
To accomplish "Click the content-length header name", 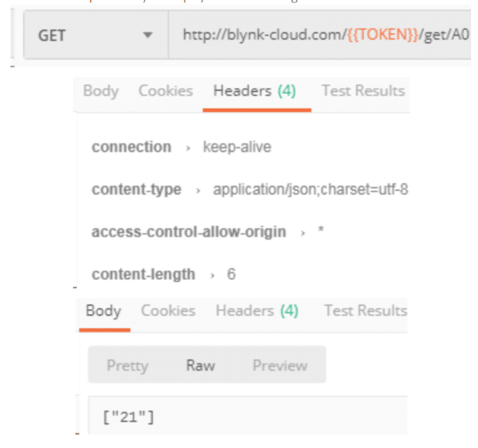I will pos(144,274).
